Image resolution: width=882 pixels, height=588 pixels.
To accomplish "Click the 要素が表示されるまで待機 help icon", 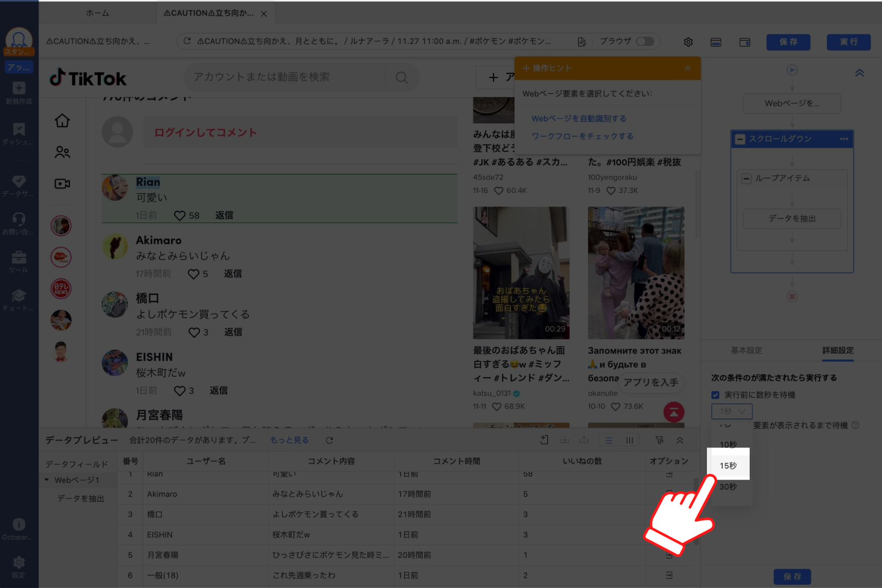I will [x=855, y=425].
